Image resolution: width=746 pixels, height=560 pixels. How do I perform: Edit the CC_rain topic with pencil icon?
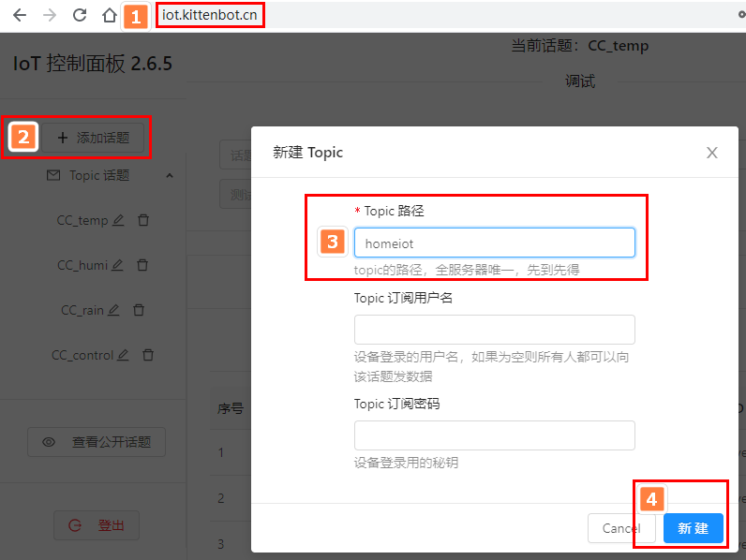click(113, 310)
